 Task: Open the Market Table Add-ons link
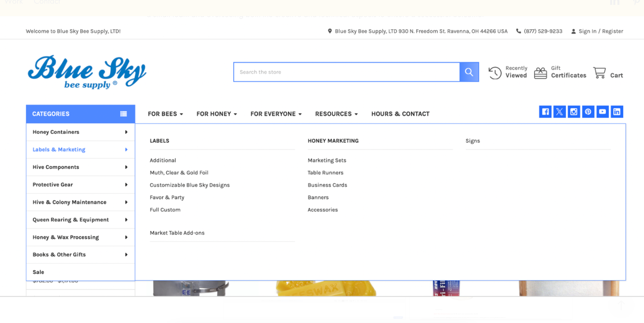177,233
